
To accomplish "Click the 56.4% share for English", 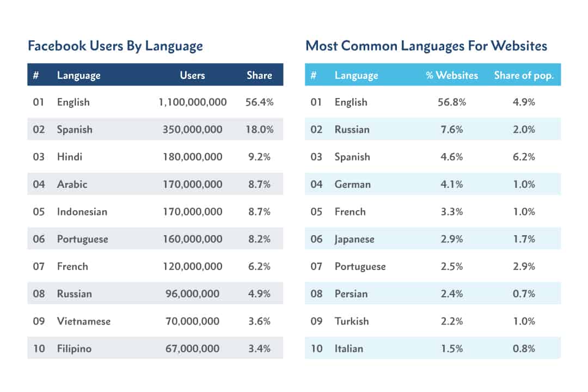I will click(259, 102).
